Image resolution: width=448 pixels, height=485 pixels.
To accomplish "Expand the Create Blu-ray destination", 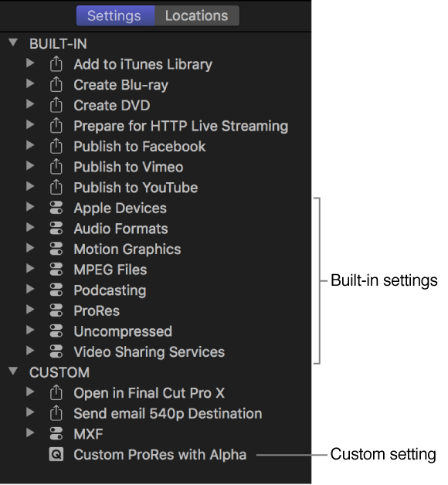I will pos(30,83).
